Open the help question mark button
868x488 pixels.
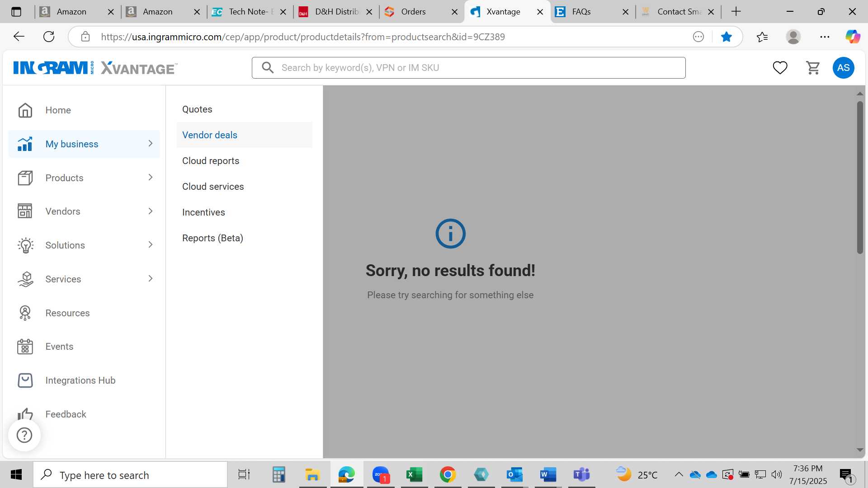(x=24, y=435)
